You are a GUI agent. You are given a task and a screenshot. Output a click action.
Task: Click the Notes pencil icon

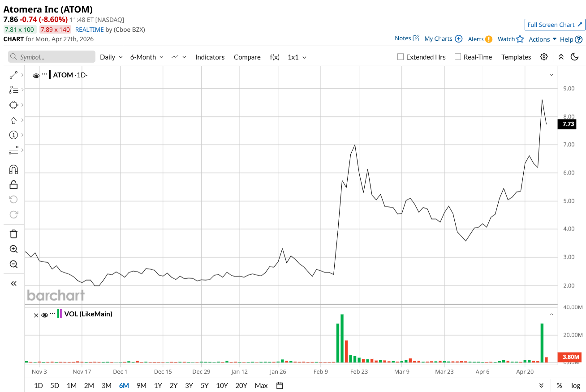(x=416, y=38)
